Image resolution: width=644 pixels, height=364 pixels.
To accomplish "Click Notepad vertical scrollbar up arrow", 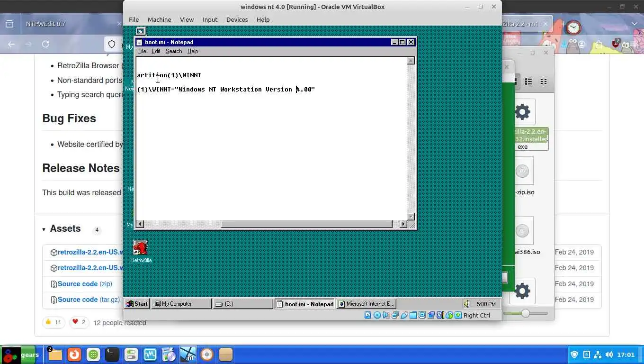I will (x=411, y=61).
